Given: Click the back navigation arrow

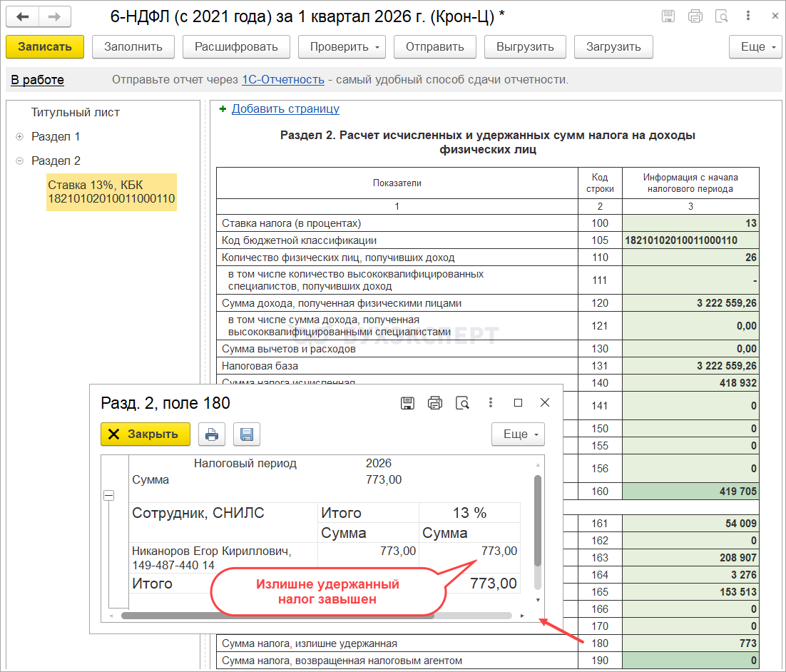Looking at the screenshot, I should [x=23, y=17].
